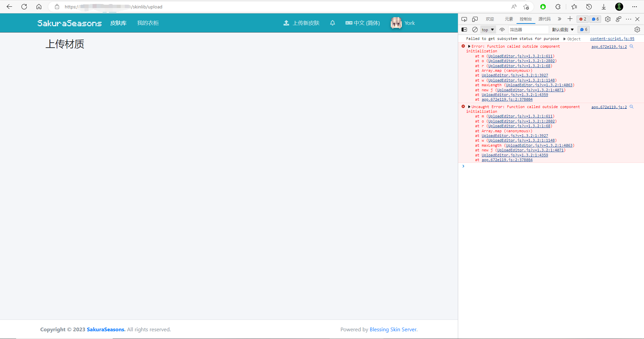Reload the page with the refresh icon
This screenshot has height=339, width=644.
(24, 7)
